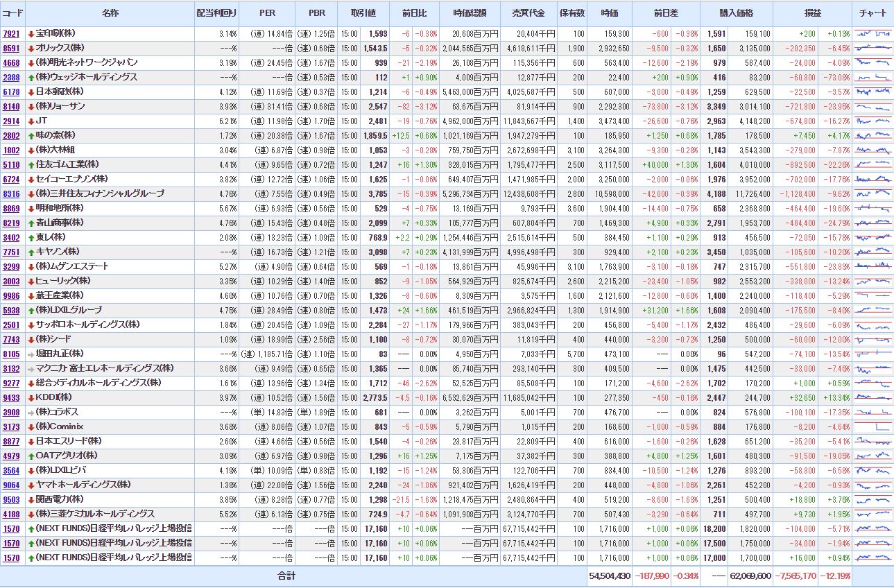Open stock code link 9433
Image resolution: width=894 pixels, height=588 pixels.
tap(11, 397)
